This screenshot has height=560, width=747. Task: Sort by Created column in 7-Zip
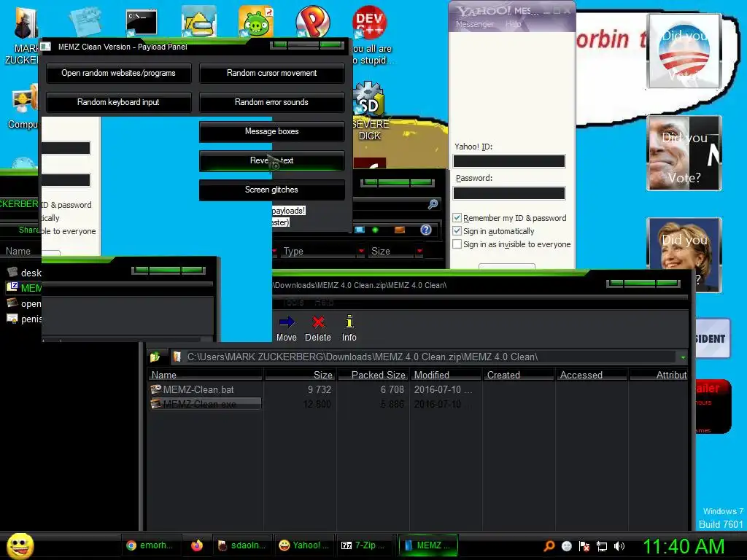click(x=519, y=376)
